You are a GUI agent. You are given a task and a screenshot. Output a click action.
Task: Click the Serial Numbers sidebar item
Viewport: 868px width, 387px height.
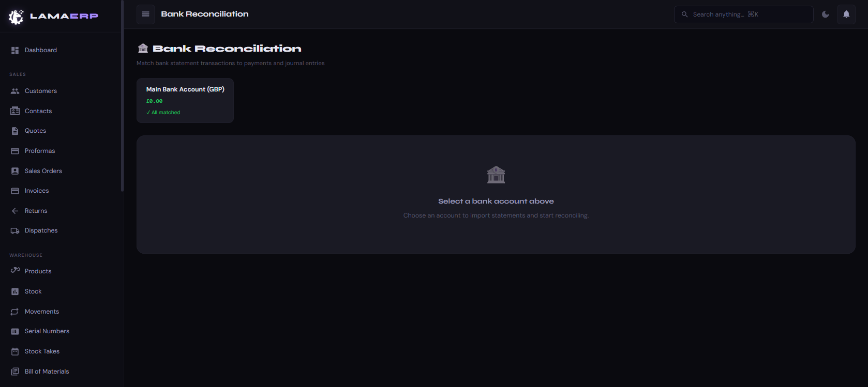coord(47,331)
